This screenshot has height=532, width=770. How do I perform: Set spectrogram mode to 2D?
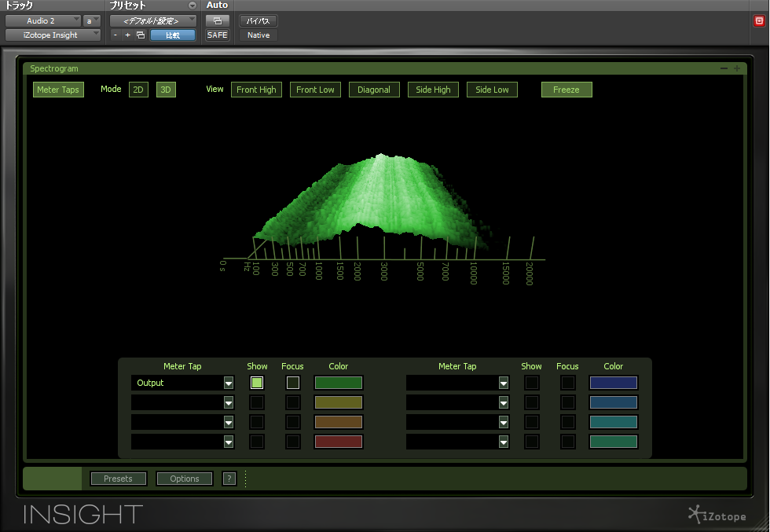click(138, 90)
